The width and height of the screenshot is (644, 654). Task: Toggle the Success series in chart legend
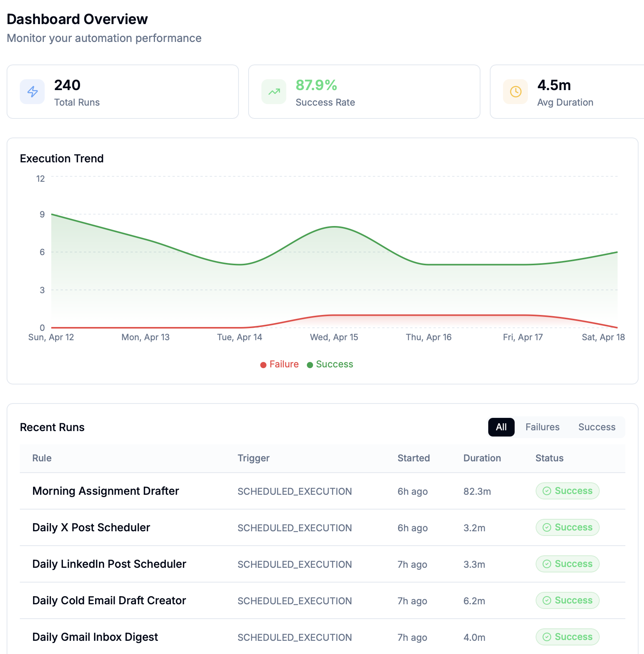pyautogui.click(x=334, y=364)
